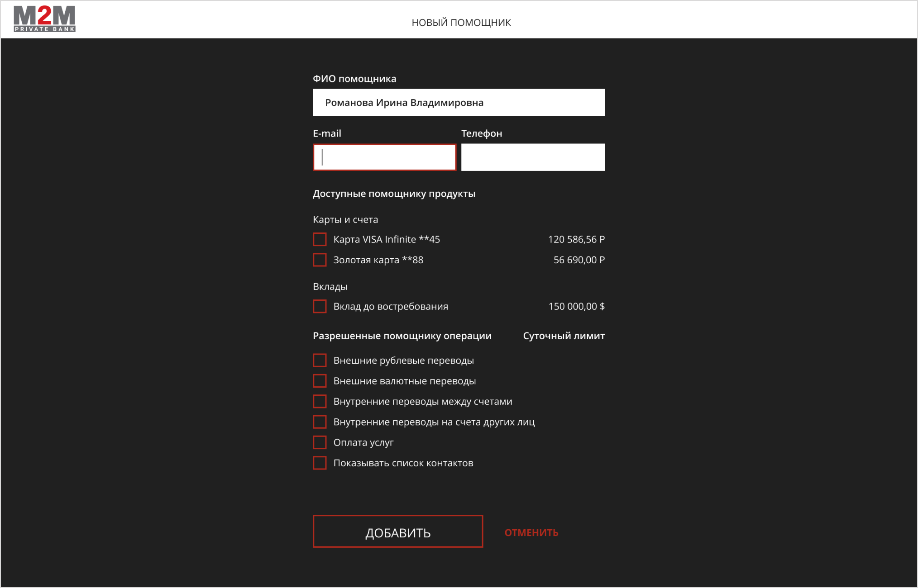The width and height of the screenshot is (918, 588).
Task: Click the ДОБАВИТЬ button
Action: [398, 531]
